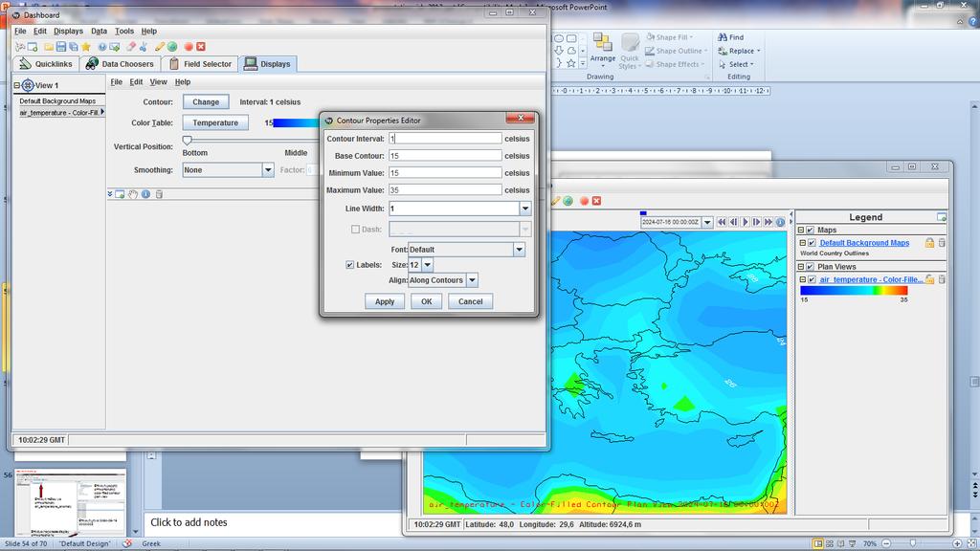Click the yellow star favorites icon in Dashboard
Screen dimensions: 980x551
tap(86, 47)
